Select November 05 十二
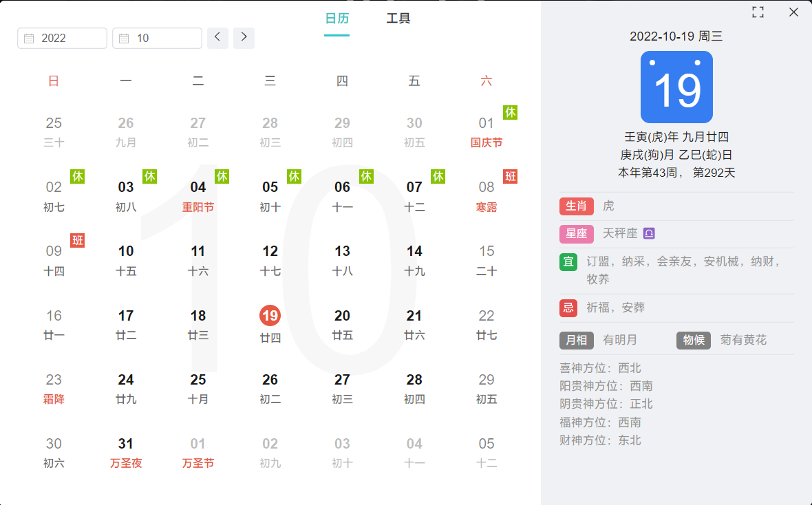Screen dimensions: 812x505 487,453
